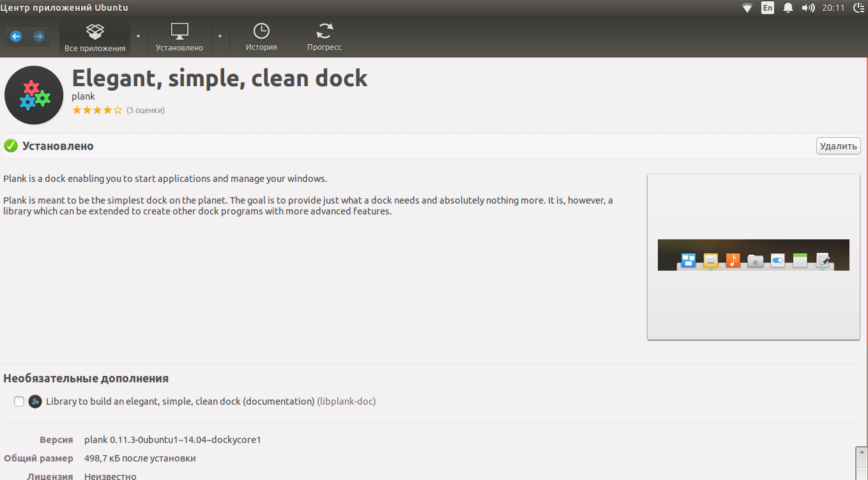Click the (libplank-doc) package name text
This screenshot has width=868, height=480.
click(347, 401)
